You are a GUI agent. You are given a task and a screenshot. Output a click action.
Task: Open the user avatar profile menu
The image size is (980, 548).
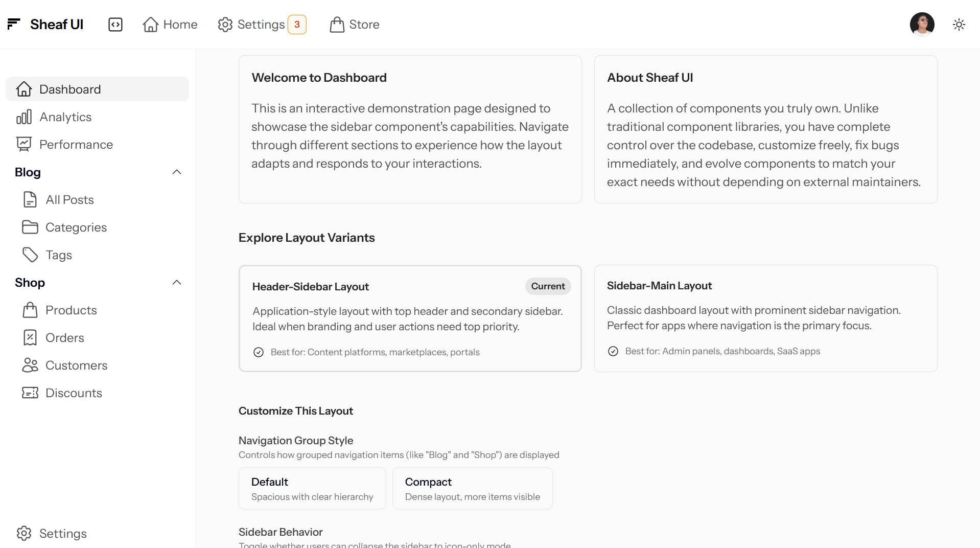pyautogui.click(x=922, y=25)
